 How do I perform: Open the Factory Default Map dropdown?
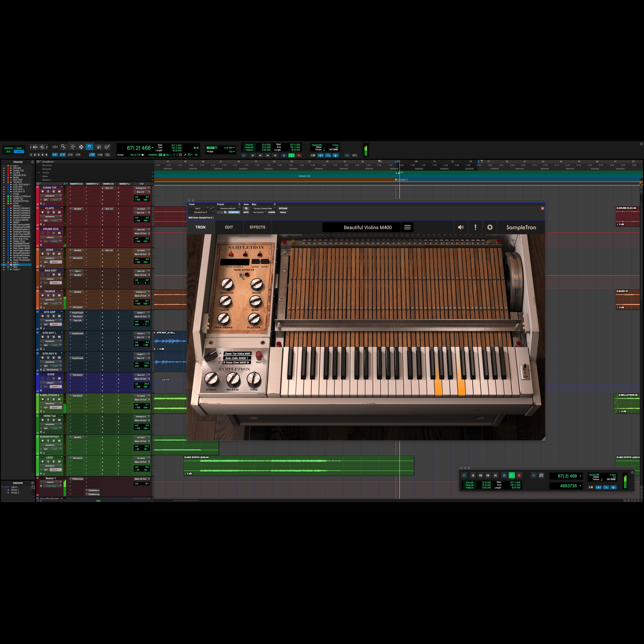coord(264,208)
